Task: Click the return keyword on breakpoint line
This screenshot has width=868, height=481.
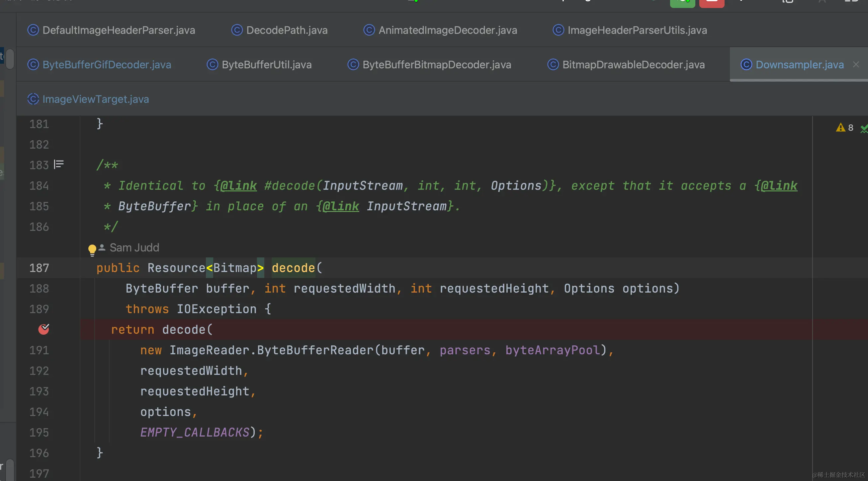Action: [x=133, y=329]
